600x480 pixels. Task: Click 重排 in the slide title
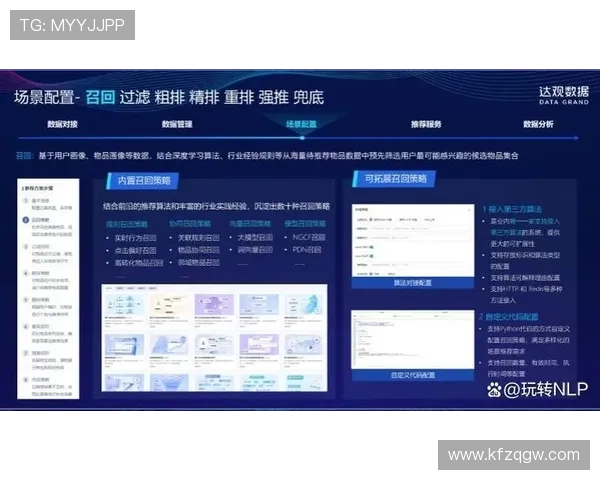[239, 97]
